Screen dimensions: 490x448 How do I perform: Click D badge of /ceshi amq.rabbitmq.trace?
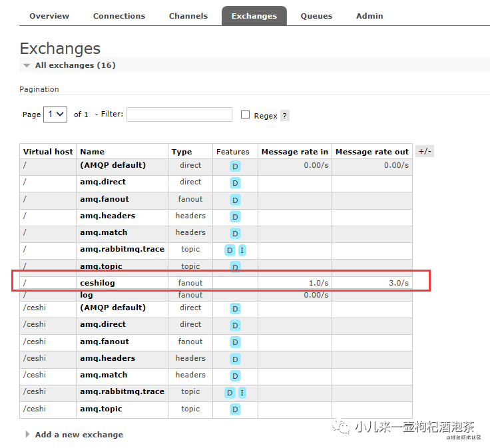pyautogui.click(x=230, y=393)
